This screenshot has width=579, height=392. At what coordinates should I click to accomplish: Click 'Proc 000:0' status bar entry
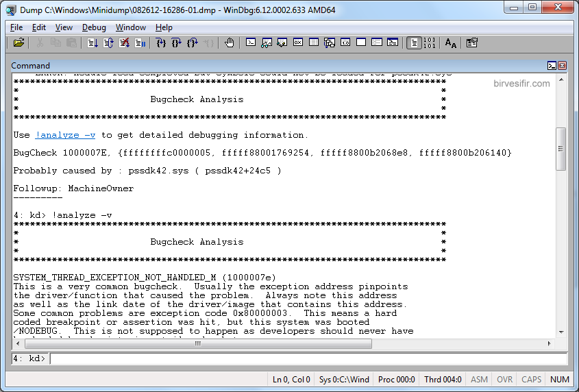pyautogui.click(x=397, y=380)
